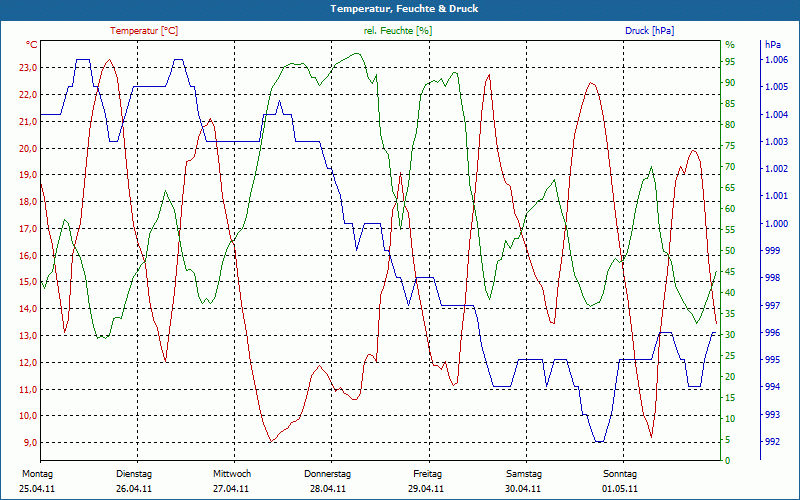Click the 50 humidity axis value
This screenshot has height=500, width=800.
730,251
